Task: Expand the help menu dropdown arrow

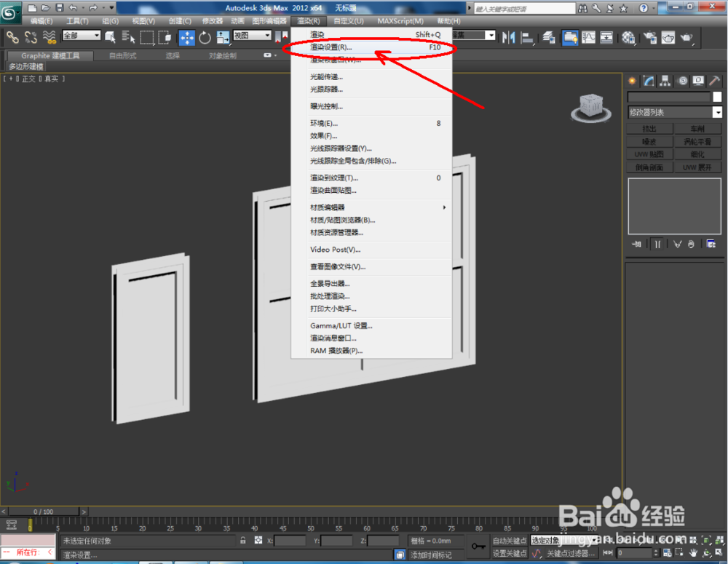Action: (x=654, y=8)
